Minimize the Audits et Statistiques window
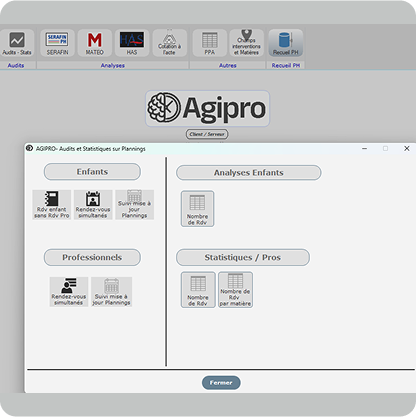 (365, 148)
